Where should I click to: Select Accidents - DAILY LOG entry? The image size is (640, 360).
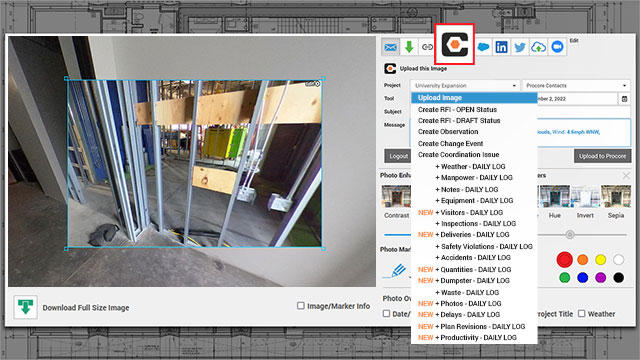point(473,257)
